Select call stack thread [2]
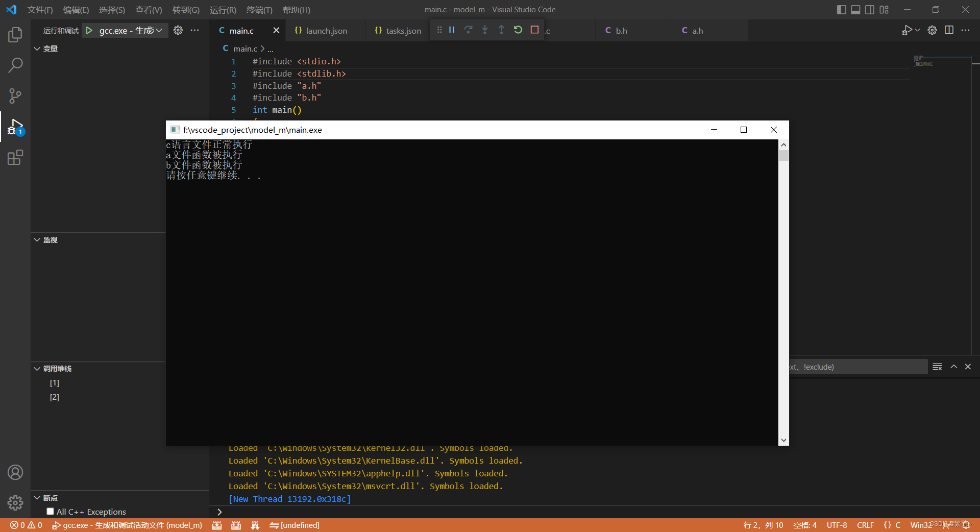This screenshot has height=532, width=980. click(x=55, y=397)
